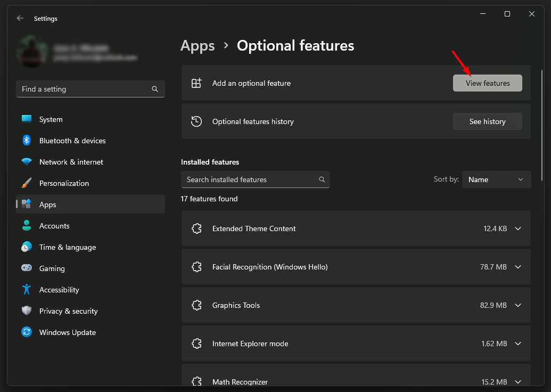Screen dimensions: 551x392
Task: Click the See history button
Action: [x=488, y=121]
